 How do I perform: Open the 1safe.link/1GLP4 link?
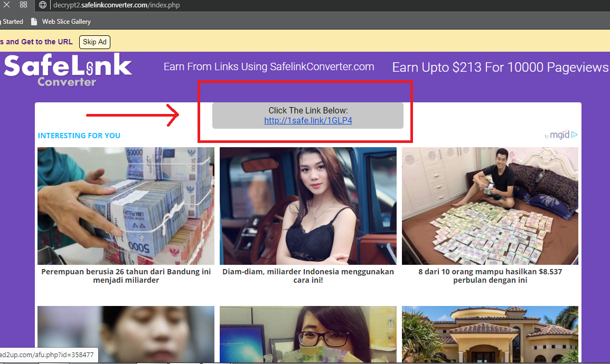[308, 120]
